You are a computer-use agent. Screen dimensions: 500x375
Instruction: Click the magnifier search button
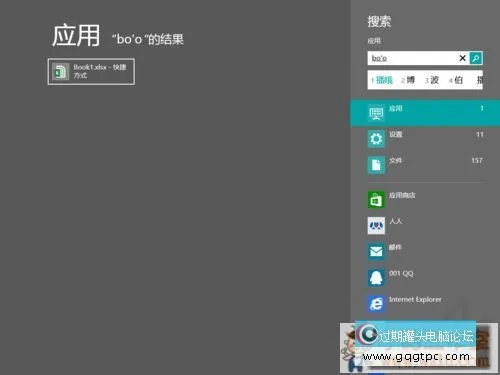[x=476, y=58]
